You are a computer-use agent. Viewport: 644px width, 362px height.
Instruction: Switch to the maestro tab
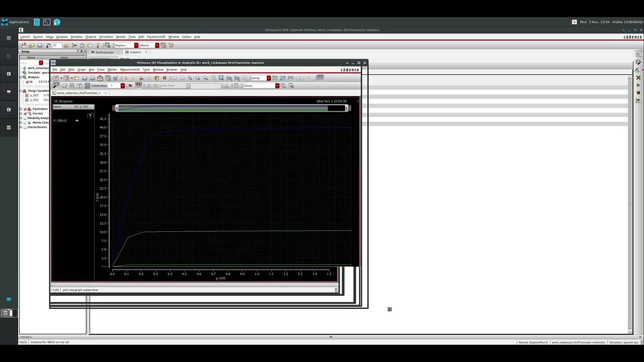(x=135, y=52)
